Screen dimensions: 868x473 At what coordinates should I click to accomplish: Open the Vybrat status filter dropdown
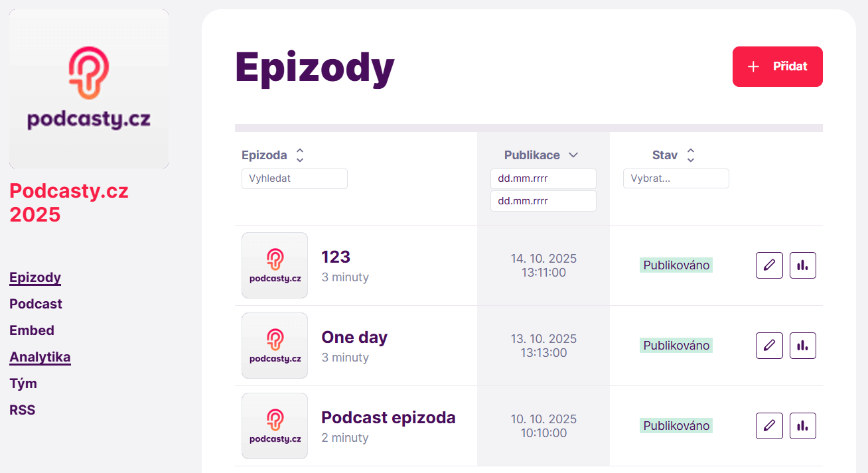click(676, 178)
